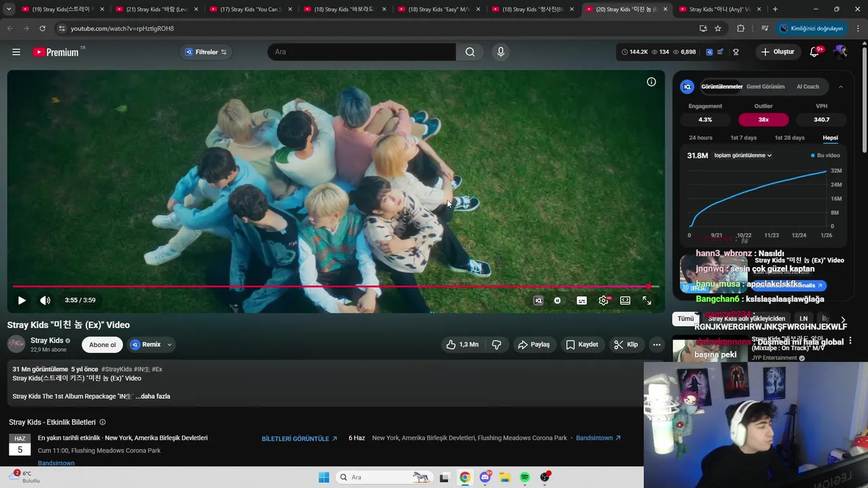This screenshot has width=868, height=488.
Task: Open player settings gear
Action: pyautogui.click(x=604, y=300)
